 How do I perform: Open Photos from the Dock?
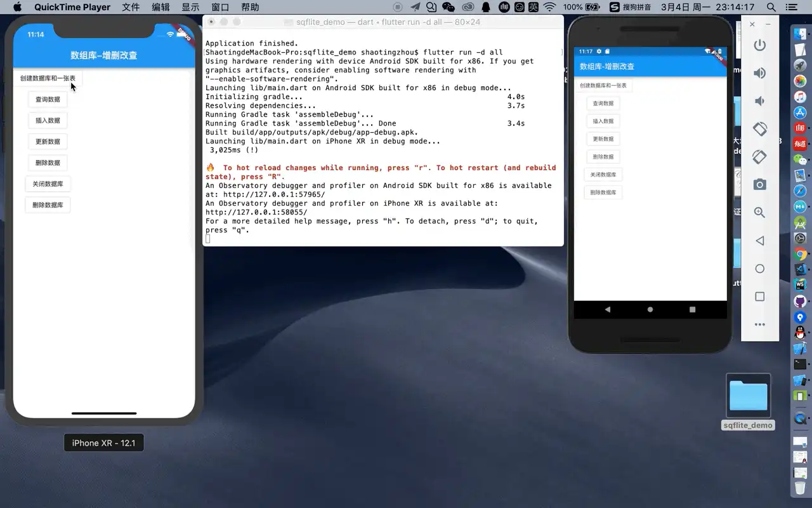click(x=800, y=81)
